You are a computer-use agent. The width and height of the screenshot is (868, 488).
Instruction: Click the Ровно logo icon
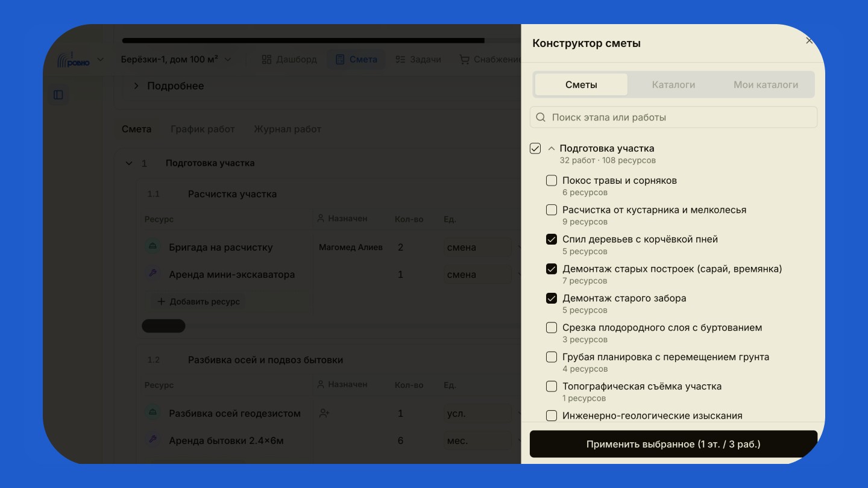pos(73,60)
